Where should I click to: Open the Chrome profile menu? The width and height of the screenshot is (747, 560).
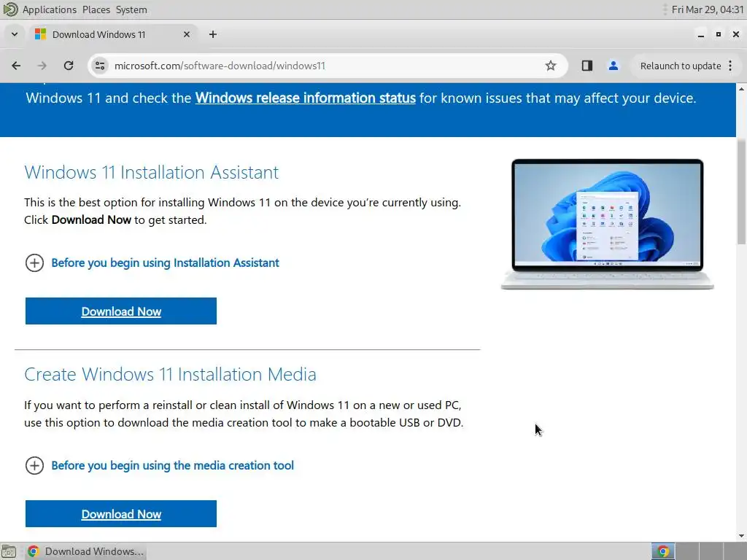pyautogui.click(x=613, y=66)
